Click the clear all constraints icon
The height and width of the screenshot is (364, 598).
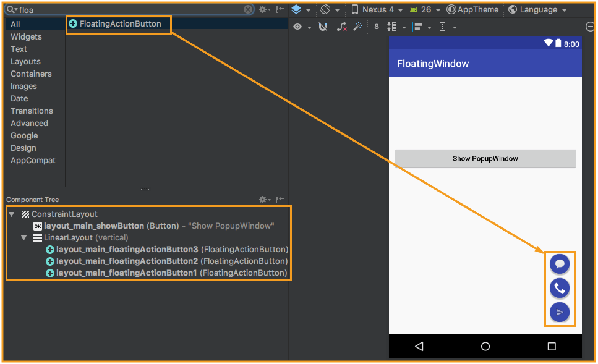click(x=342, y=27)
